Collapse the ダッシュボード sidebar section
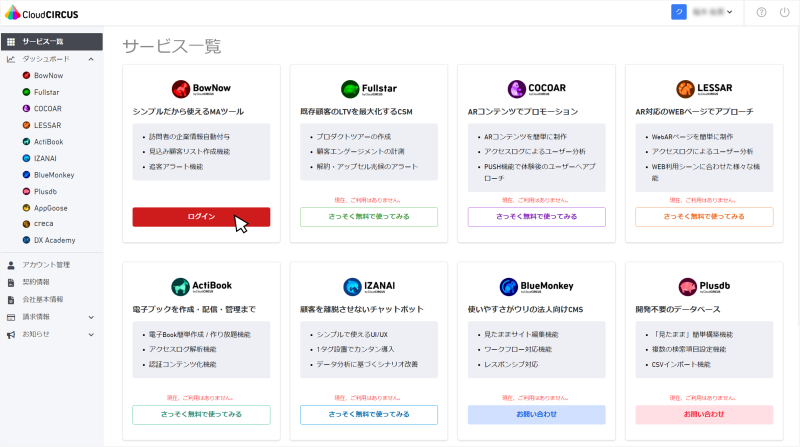The height and width of the screenshot is (447, 800). (x=91, y=59)
